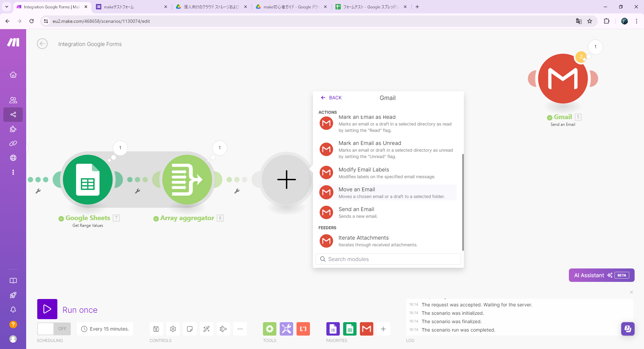Choose Move an Email action

tap(387, 193)
